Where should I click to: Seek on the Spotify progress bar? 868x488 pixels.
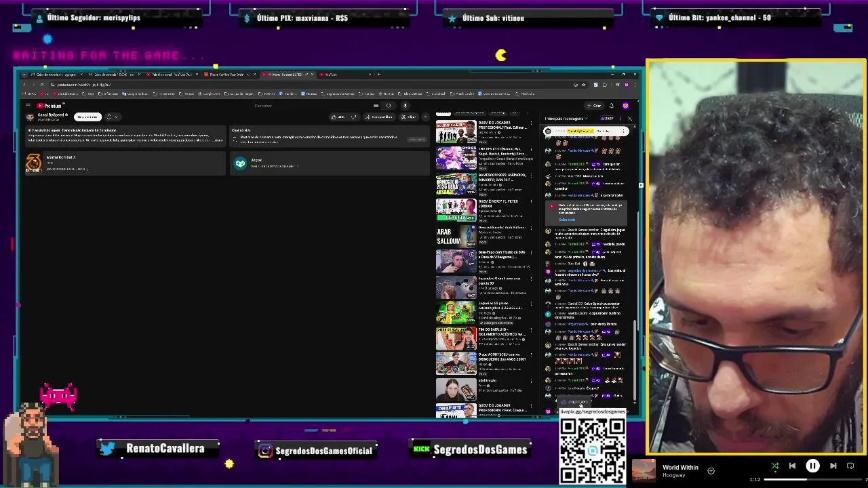[x=814, y=479]
